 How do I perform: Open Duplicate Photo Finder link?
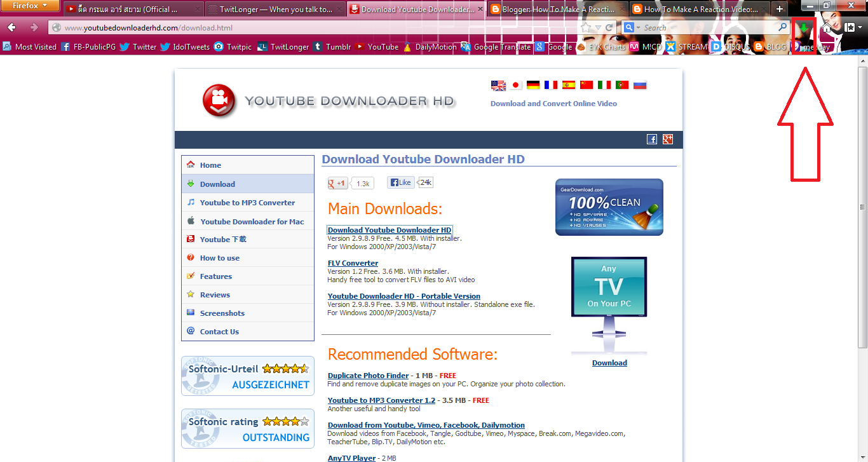pyautogui.click(x=368, y=376)
